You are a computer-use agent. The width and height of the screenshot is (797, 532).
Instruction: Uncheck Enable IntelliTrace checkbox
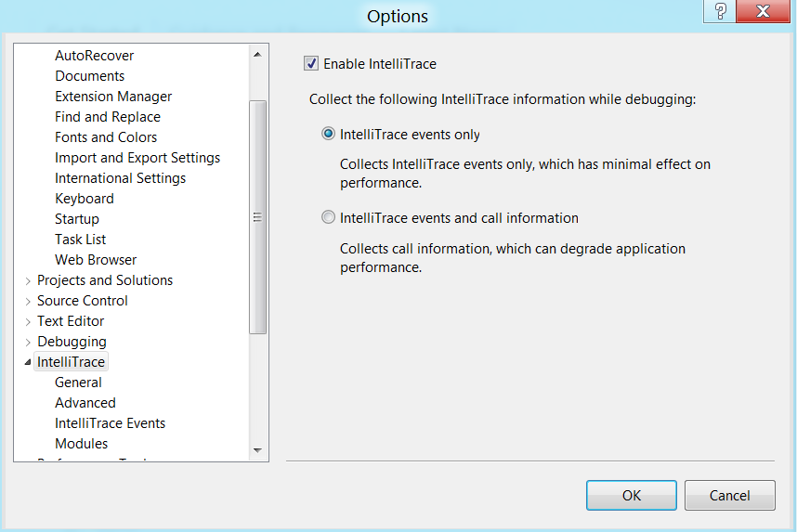[x=311, y=63]
